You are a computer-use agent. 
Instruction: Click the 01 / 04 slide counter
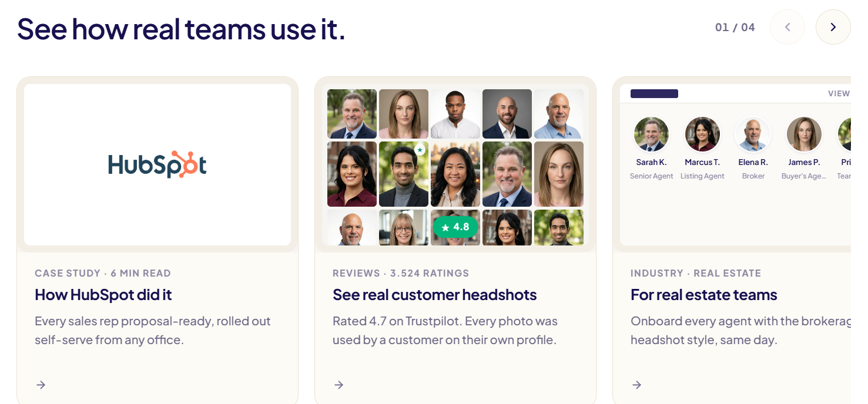[x=735, y=27]
